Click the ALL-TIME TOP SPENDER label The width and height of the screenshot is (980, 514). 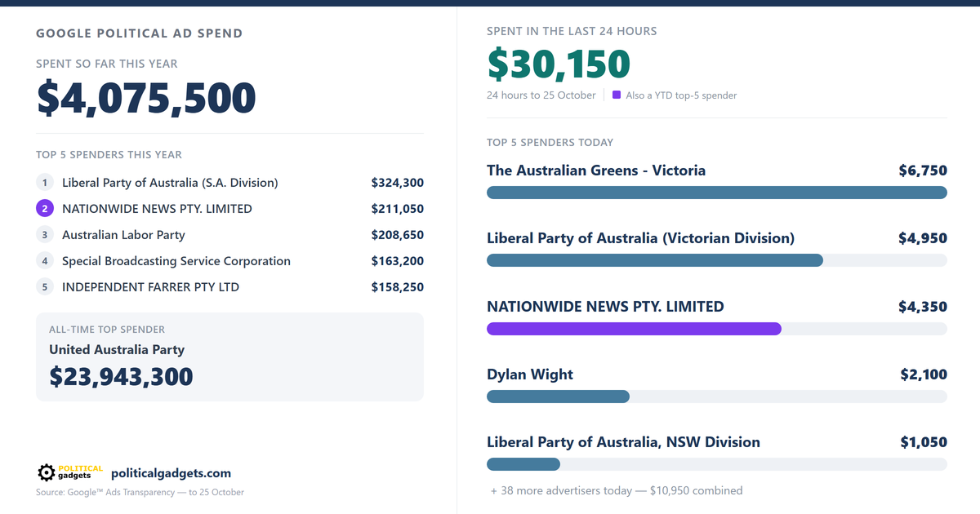(x=107, y=330)
